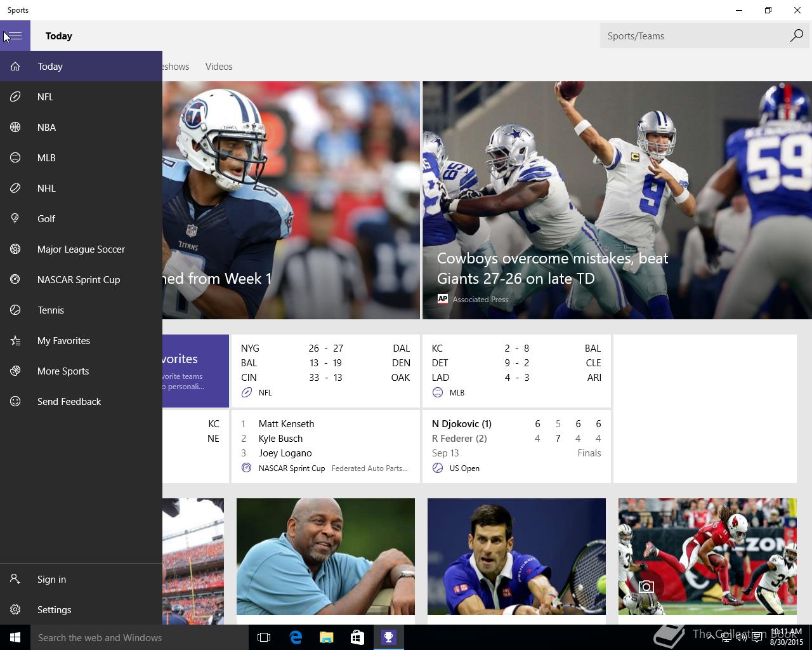Click the Major League Soccer ball icon
Viewport: 812px width, 650px height.
coord(15,249)
